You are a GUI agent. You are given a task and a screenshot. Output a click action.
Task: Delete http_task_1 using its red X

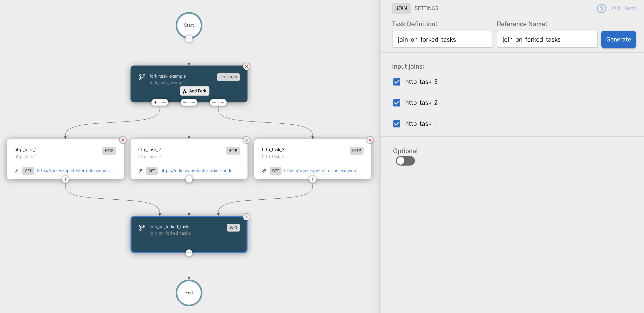tap(123, 140)
